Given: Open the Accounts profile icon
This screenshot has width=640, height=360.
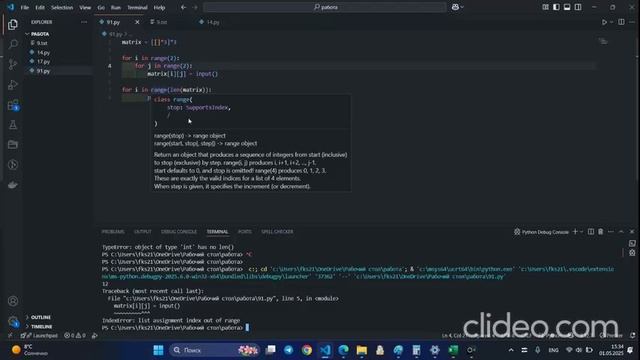Looking at the screenshot, I should pos(13,301).
